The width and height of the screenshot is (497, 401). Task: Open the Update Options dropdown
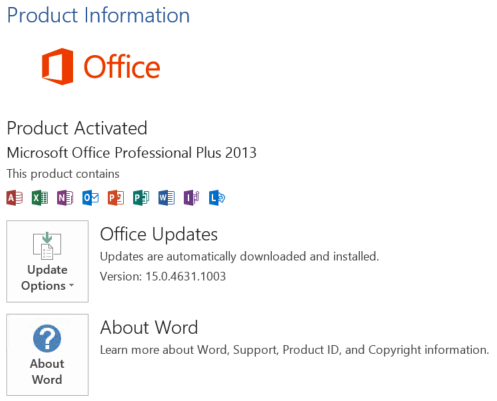(47, 261)
